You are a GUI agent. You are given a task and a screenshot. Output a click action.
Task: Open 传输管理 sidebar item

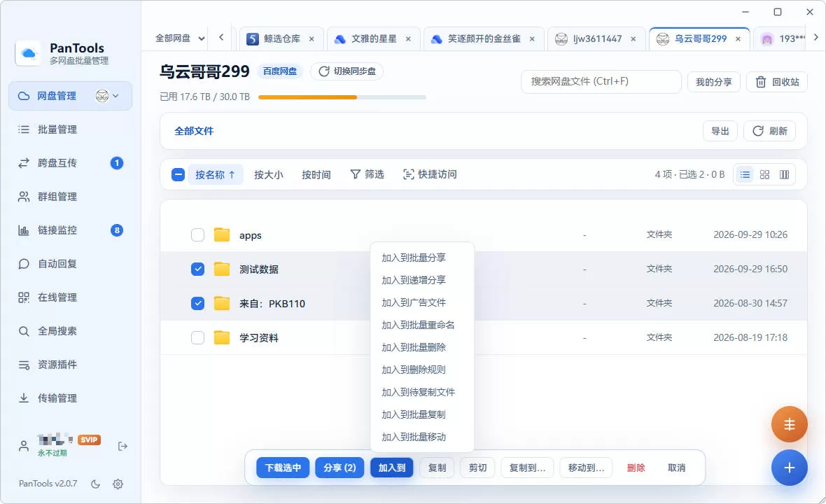tap(71, 398)
